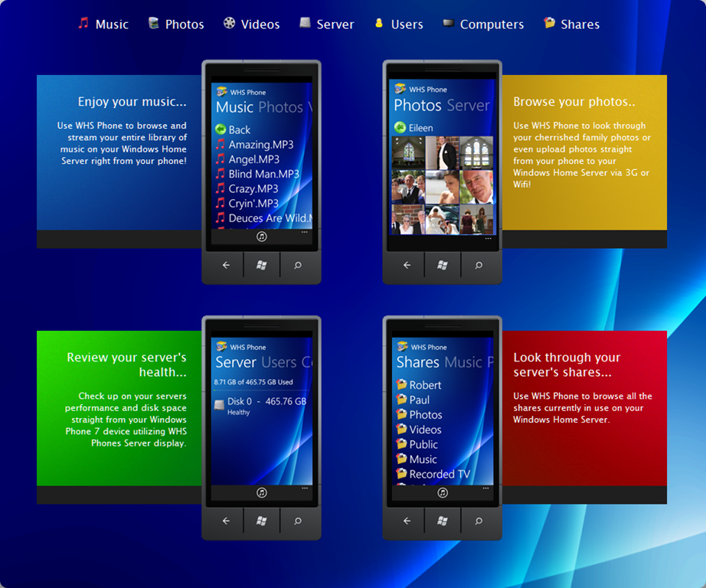Image resolution: width=706 pixels, height=588 pixels.
Task: Click the red music note icon in top navigation
Action: [x=83, y=23]
